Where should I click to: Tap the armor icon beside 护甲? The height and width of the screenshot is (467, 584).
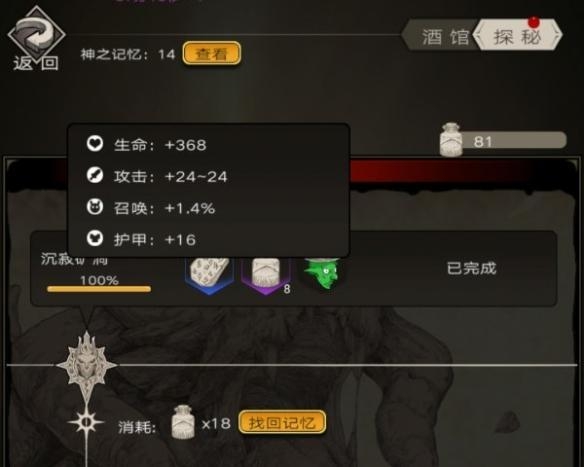tap(95, 238)
